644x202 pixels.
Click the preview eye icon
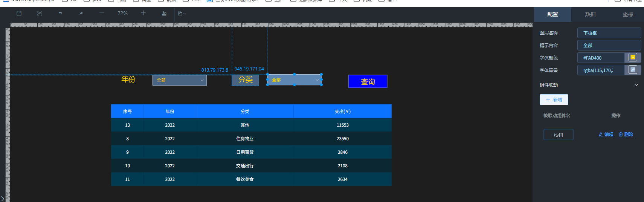40,13
